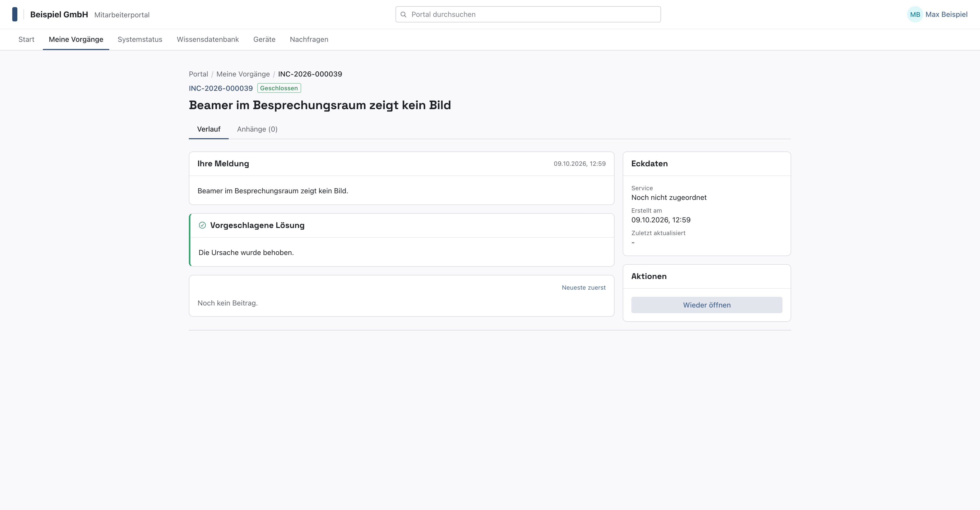Click the INC-2026-000039 ticket number link
Viewport: 980px width, 510px height.
click(221, 88)
